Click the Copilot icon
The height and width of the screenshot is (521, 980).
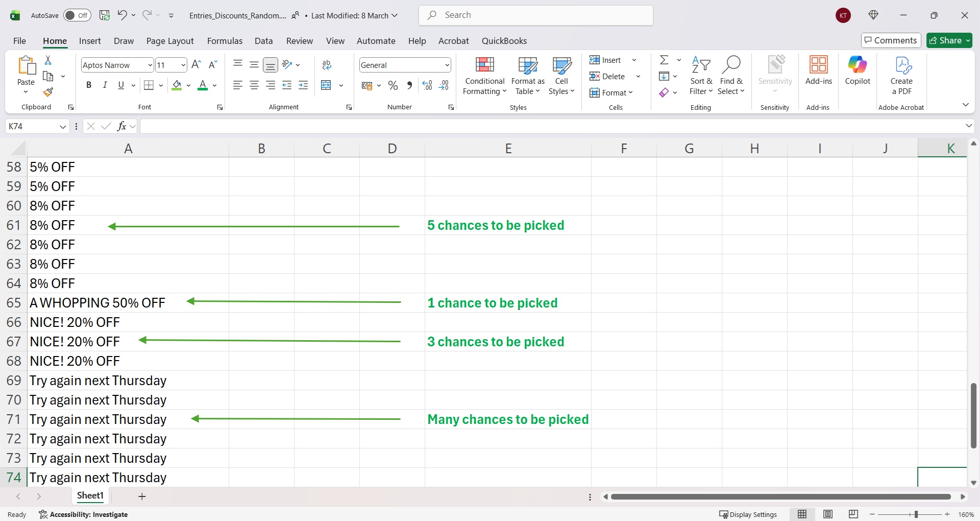pyautogui.click(x=857, y=70)
